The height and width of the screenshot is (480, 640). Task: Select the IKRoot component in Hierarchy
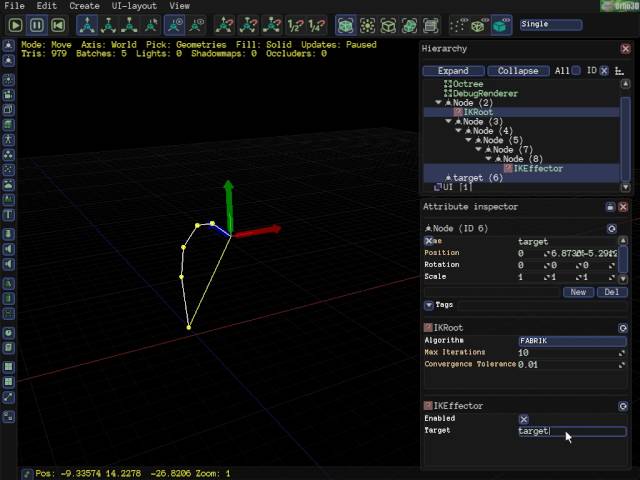tap(521, 112)
